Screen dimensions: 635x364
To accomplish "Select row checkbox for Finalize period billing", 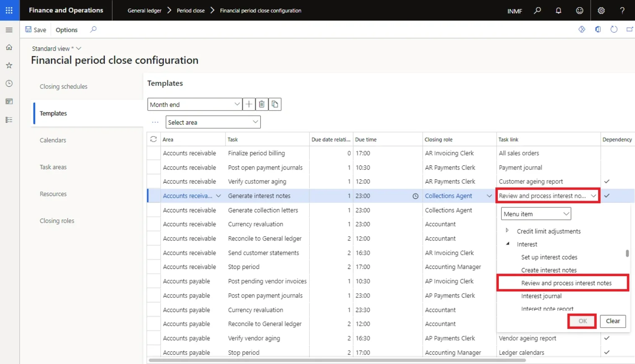I will 153,153.
